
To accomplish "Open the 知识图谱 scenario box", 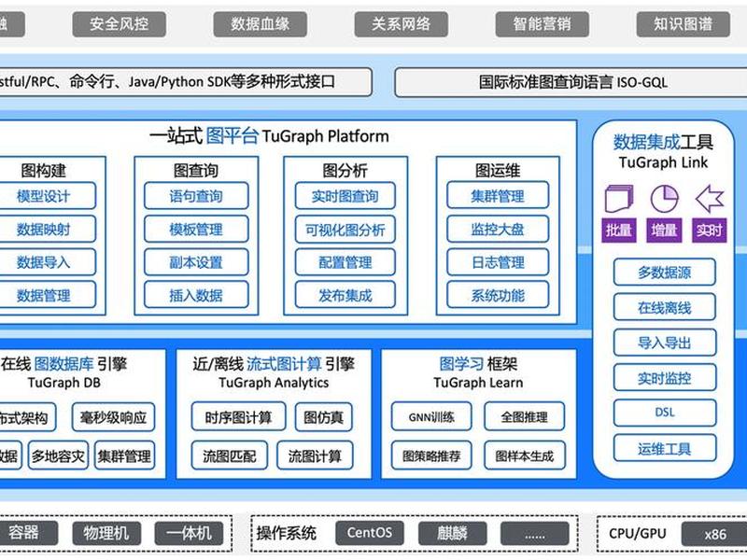I will (684, 24).
